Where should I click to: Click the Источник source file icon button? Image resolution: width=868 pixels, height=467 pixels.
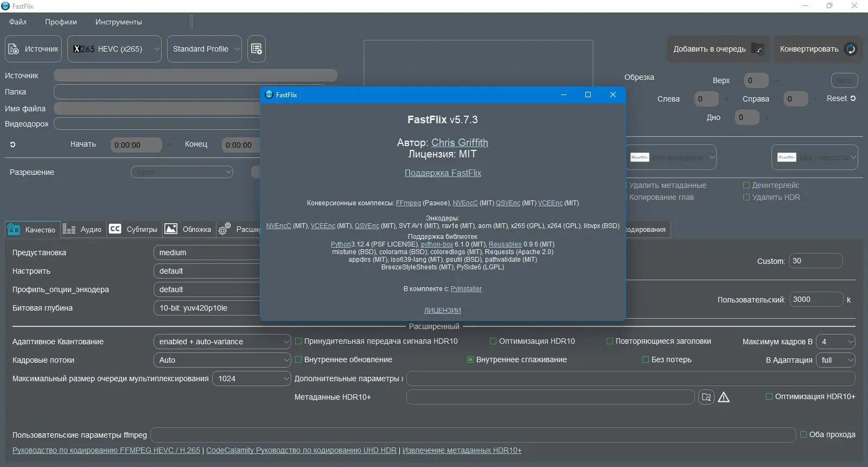14,49
